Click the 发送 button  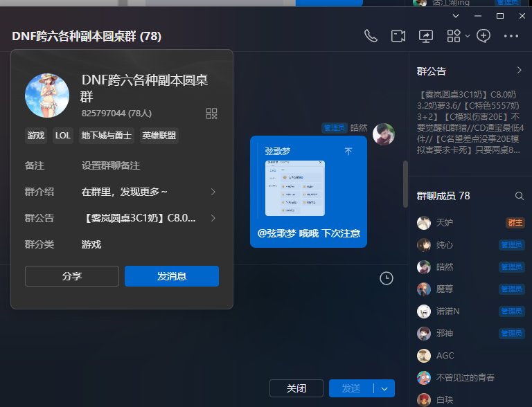point(351,388)
